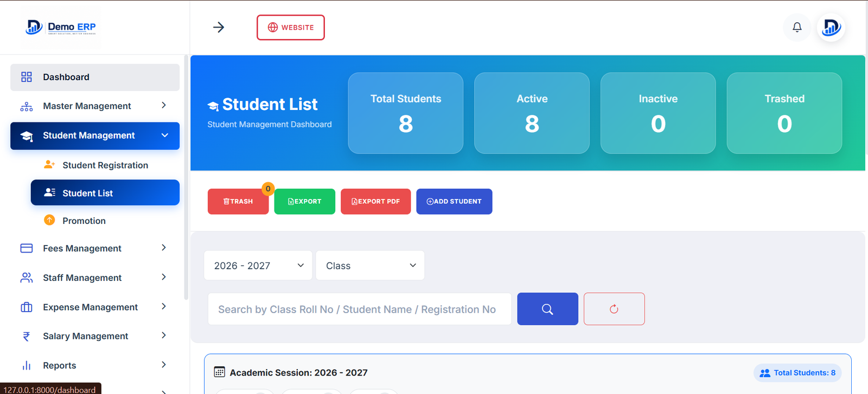
Task: Click the green Export button
Action: [x=304, y=202]
